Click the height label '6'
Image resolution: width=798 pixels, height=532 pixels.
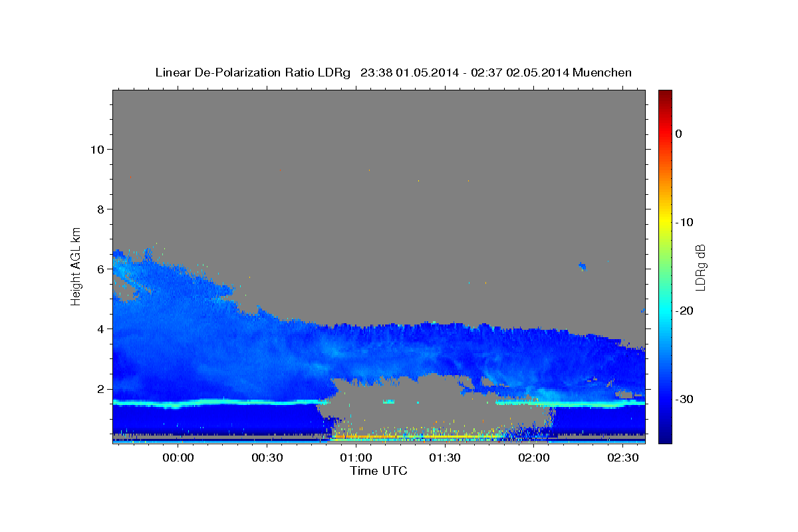[x=99, y=269]
